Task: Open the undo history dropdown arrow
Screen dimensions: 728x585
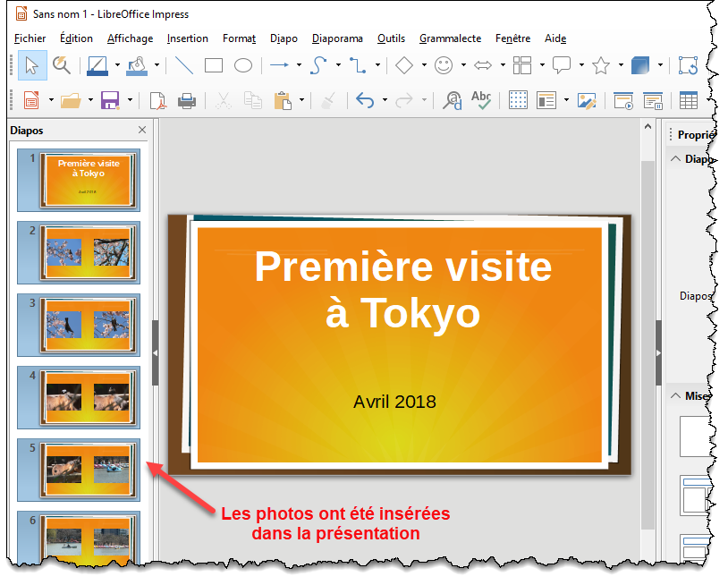Action: tap(383, 100)
